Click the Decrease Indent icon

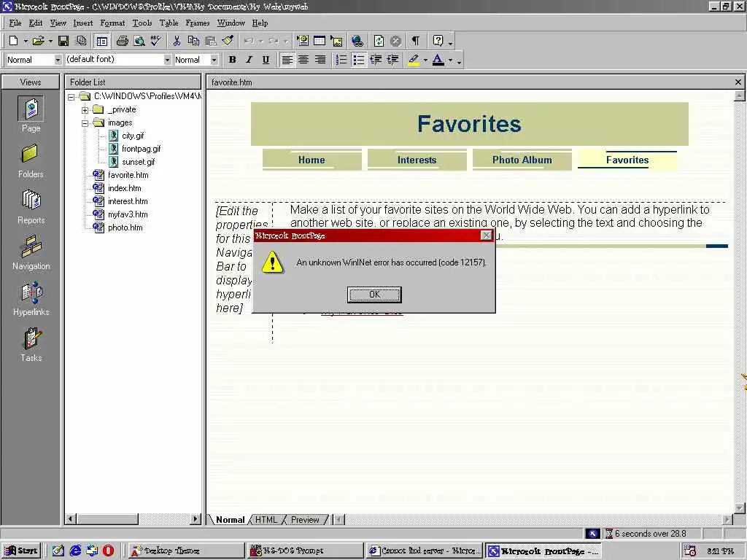point(376,60)
